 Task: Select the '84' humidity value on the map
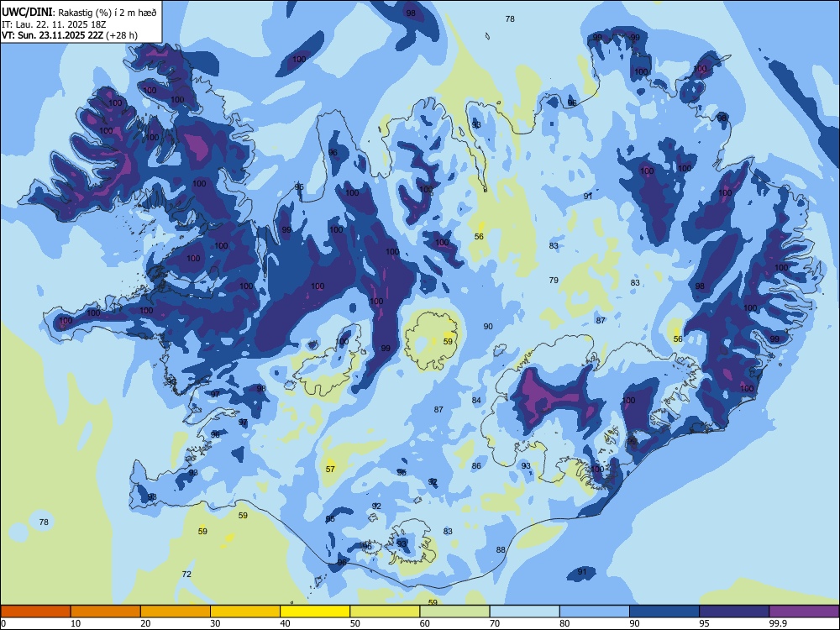pos(476,400)
